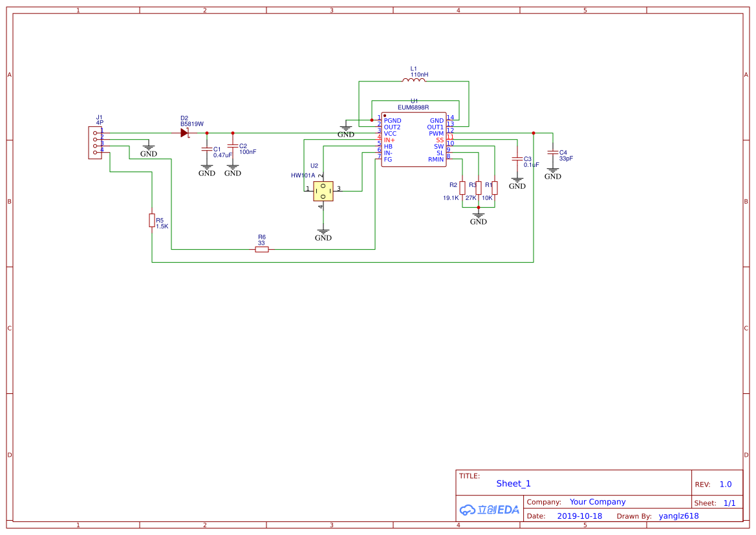Viewport: 756px width, 535px height.
Task: Click the PWM pin label on U1
Action: pyautogui.click(x=437, y=134)
